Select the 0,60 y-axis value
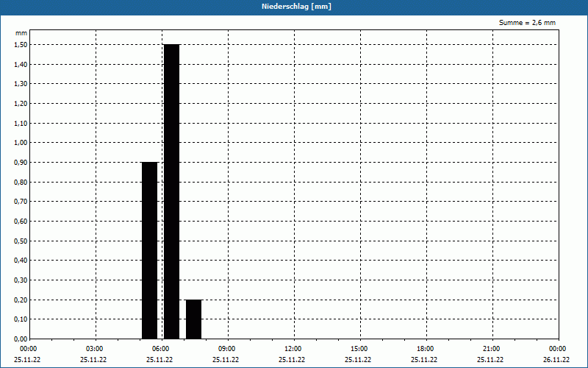Viewport: 588px width, 368px height. click(21, 222)
